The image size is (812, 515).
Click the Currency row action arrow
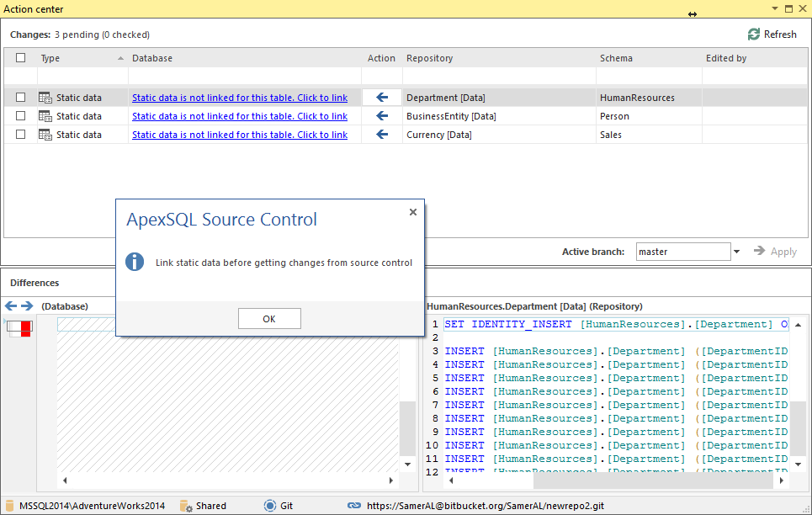pos(382,135)
